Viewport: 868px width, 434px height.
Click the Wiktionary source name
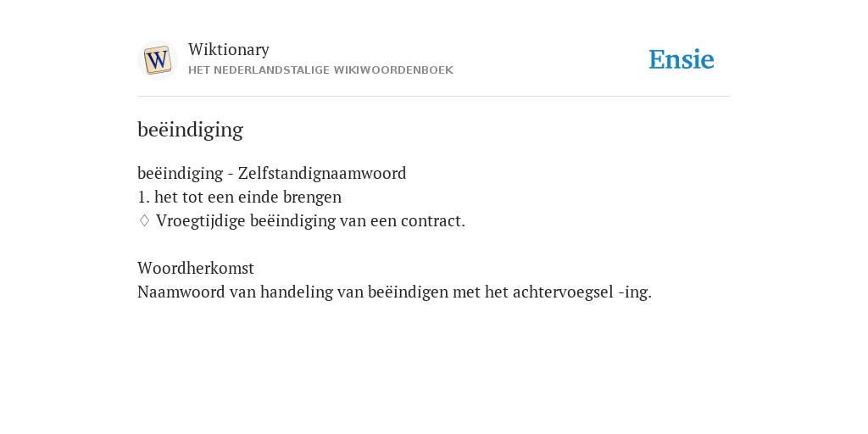coord(229,49)
